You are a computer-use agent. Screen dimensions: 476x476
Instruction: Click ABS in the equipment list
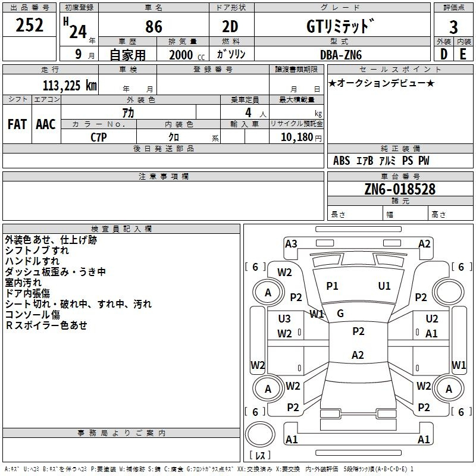pos(342,160)
